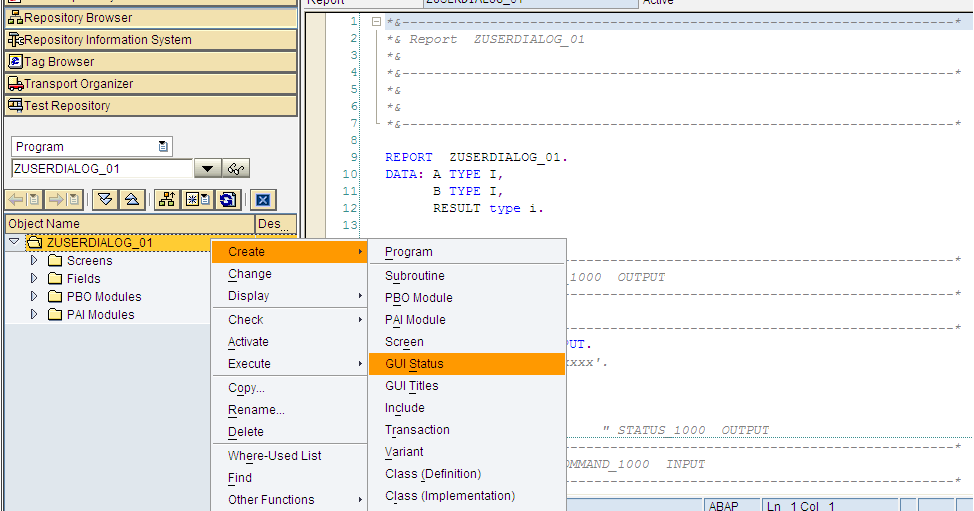Click the collapse all nodes icon
This screenshot has height=511, width=974.
(x=132, y=199)
